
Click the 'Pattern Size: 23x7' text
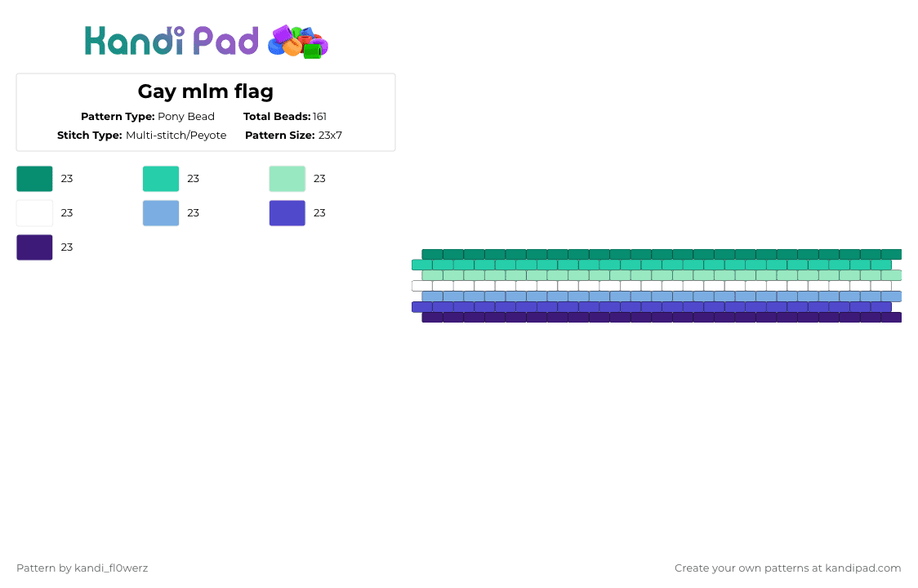coord(293,136)
